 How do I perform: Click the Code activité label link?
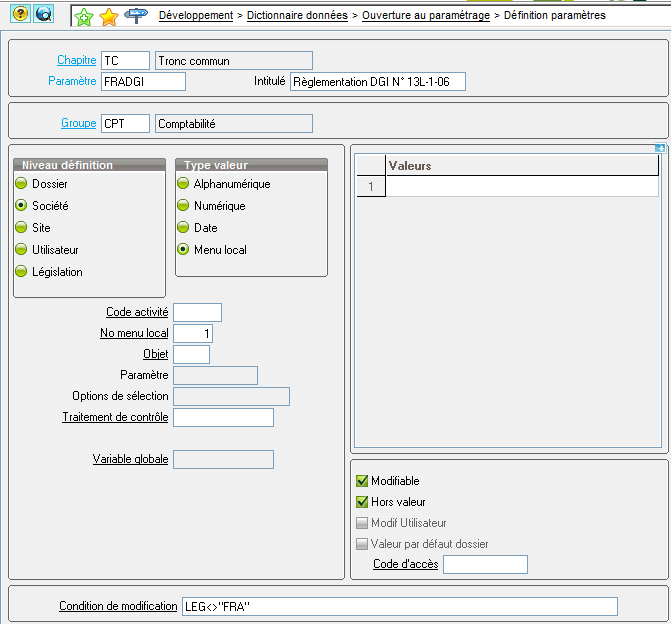(137, 312)
